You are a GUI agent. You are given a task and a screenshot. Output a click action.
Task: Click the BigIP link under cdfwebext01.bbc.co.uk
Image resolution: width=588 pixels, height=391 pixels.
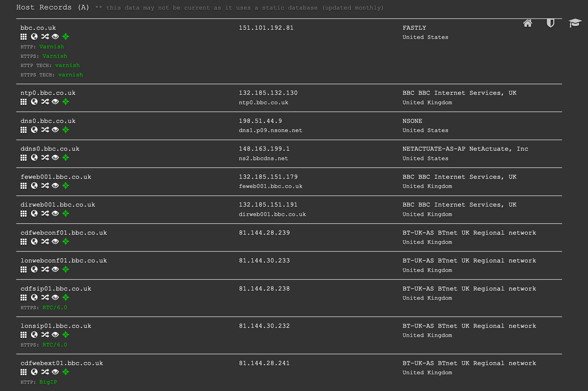pos(48,382)
